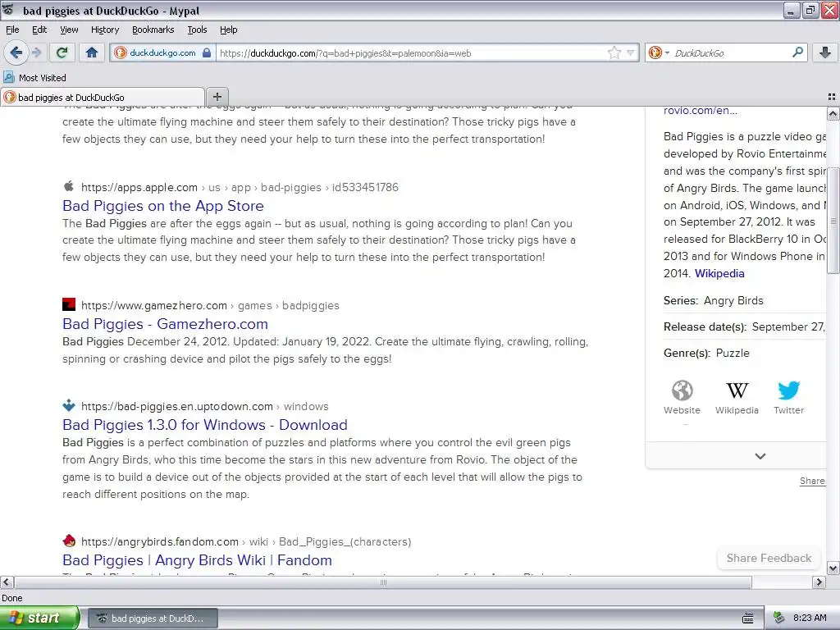840x630 pixels.
Task: Open the History menu
Action: [104, 30]
